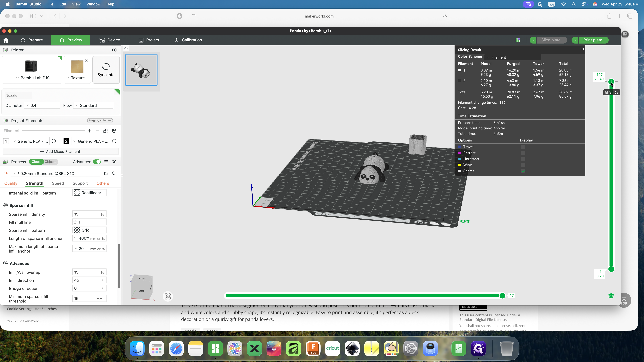Image resolution: width=644 pixels, height=362 pixels.
Task: Open System Settings from the dock
Action: point(411,348)
